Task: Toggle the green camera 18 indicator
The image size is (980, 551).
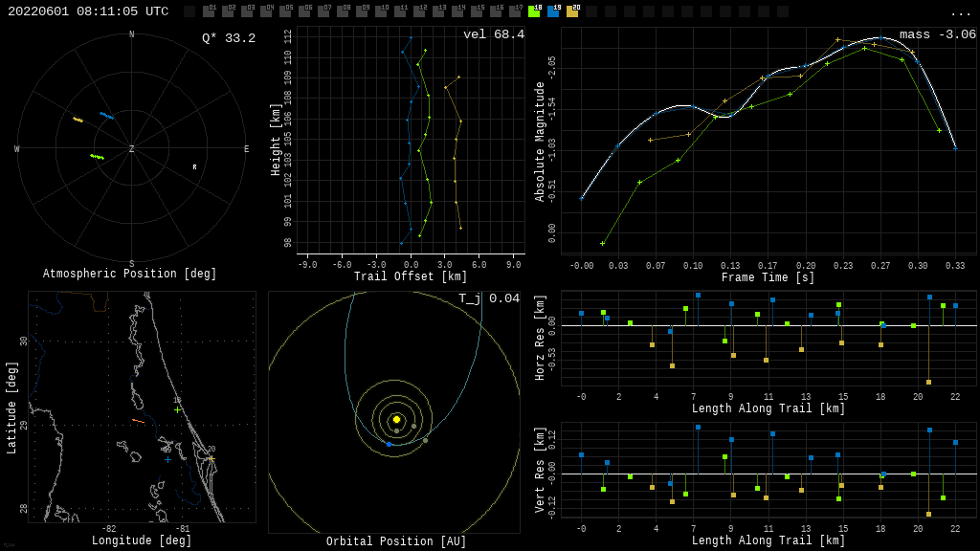Action: 534,11
